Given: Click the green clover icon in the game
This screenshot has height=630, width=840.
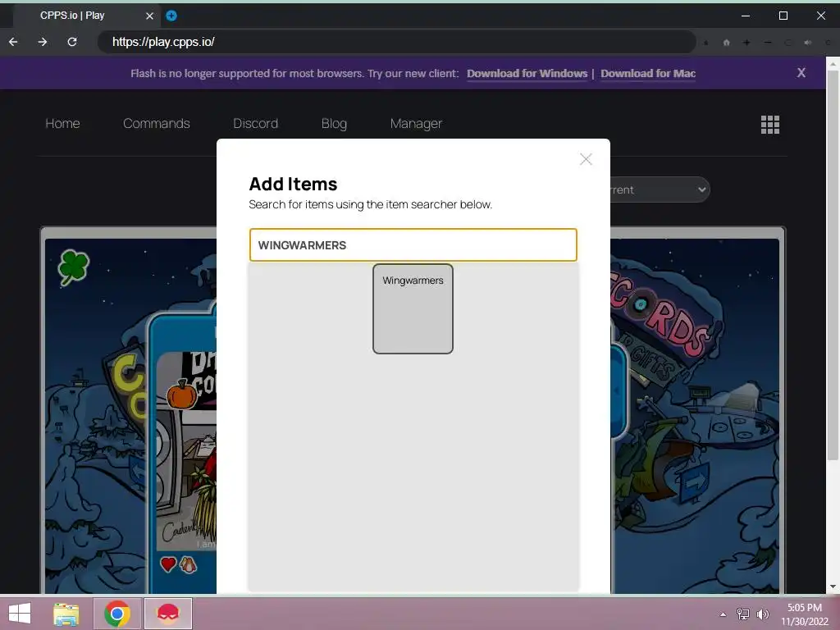Looking at the screenshot, I should point(73,267).
